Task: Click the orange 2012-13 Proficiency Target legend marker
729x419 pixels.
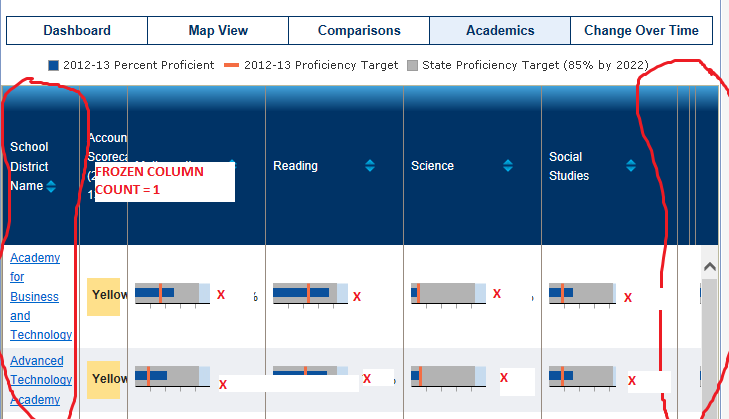Action: (x=231, y=65)
